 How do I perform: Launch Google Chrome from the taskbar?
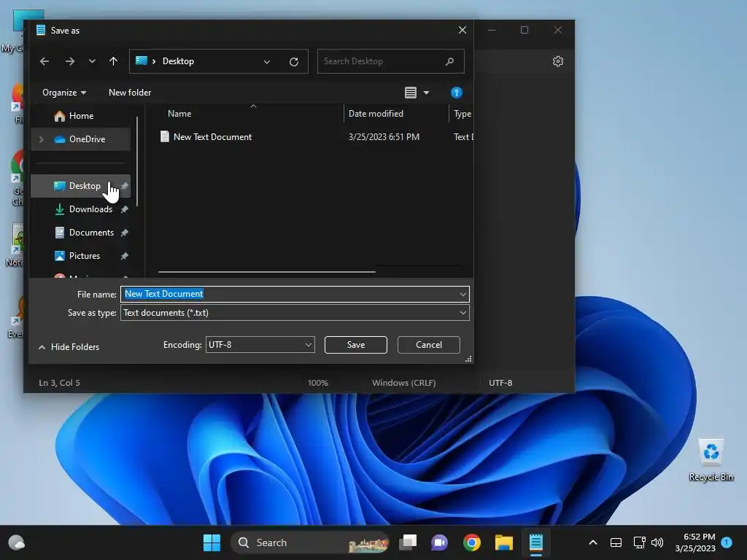click(472, 542)
